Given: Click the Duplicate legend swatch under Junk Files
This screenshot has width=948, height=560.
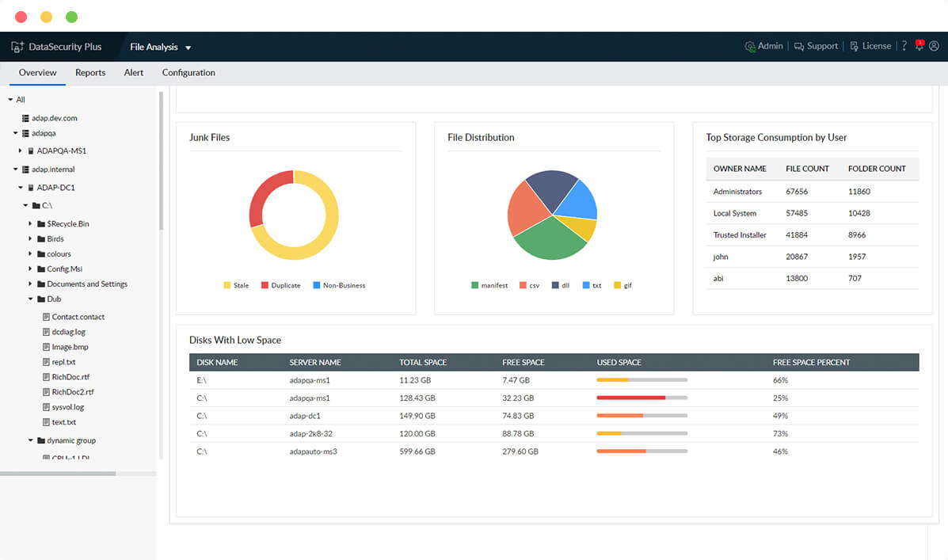Looking at the screenshot, I should (x=263, y=284).
